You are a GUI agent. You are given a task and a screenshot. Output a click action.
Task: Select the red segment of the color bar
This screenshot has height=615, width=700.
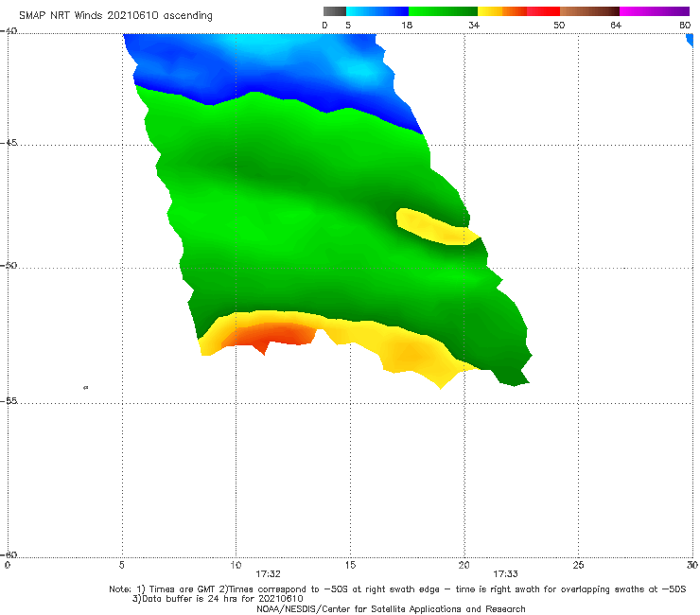pos(544,11)
